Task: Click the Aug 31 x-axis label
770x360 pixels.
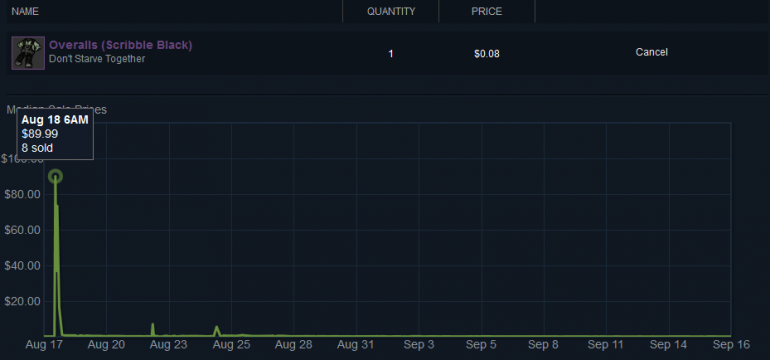Action: coord(356,345)
